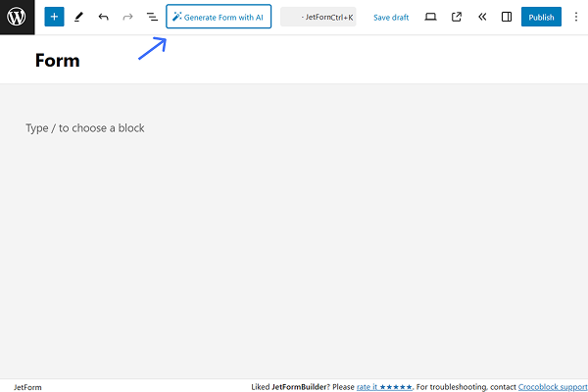Open the three-dot Options menu

(x=576, y=17)
